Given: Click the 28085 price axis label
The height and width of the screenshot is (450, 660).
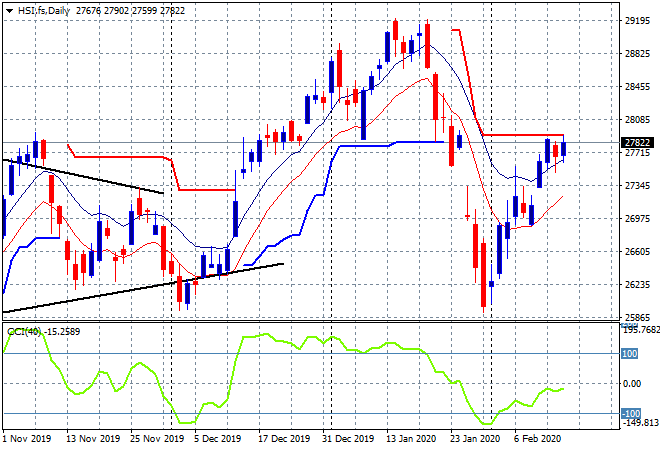Looking at the screenshot, I should pyautogui.click(x=637, y=120).
